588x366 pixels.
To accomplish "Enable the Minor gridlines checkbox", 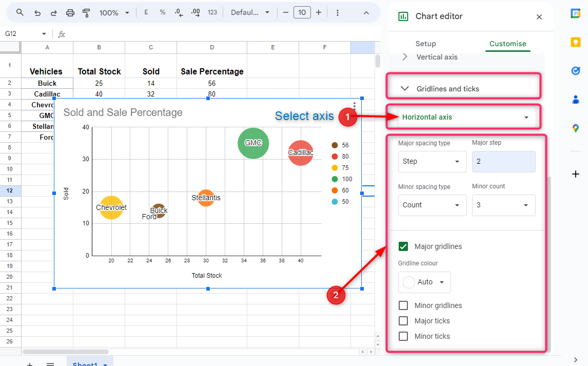I will 403,305.
